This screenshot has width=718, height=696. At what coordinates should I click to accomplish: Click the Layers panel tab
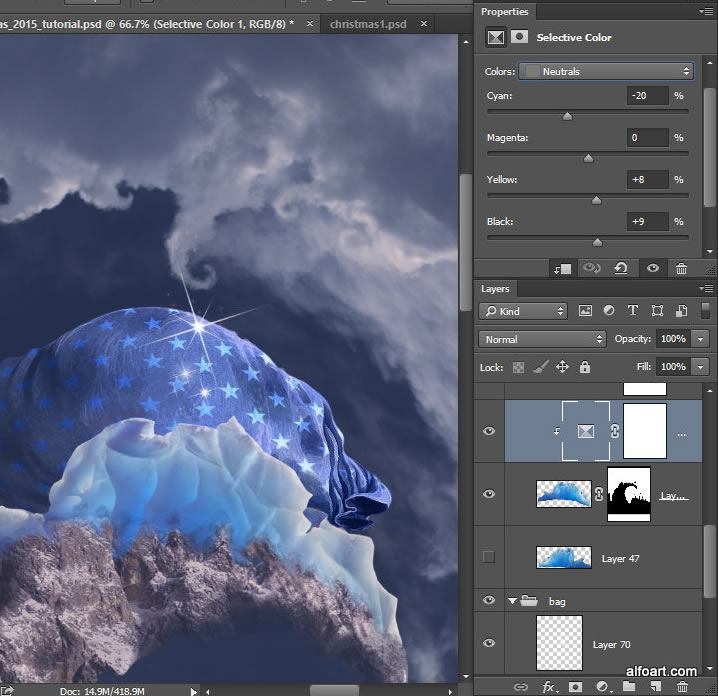496,289
